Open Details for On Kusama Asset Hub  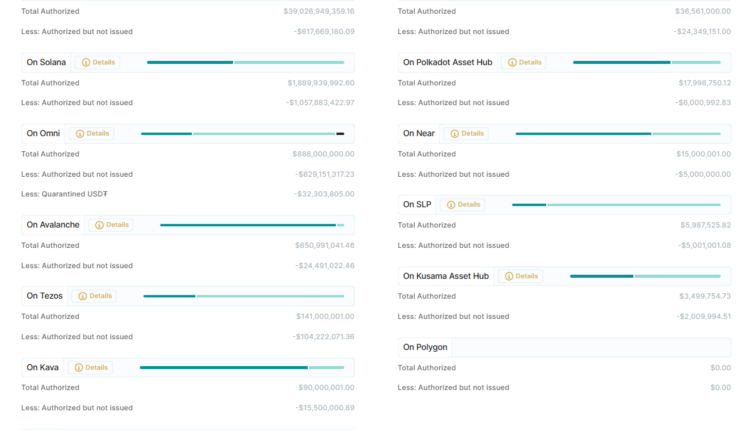click(x=522, y=276)
